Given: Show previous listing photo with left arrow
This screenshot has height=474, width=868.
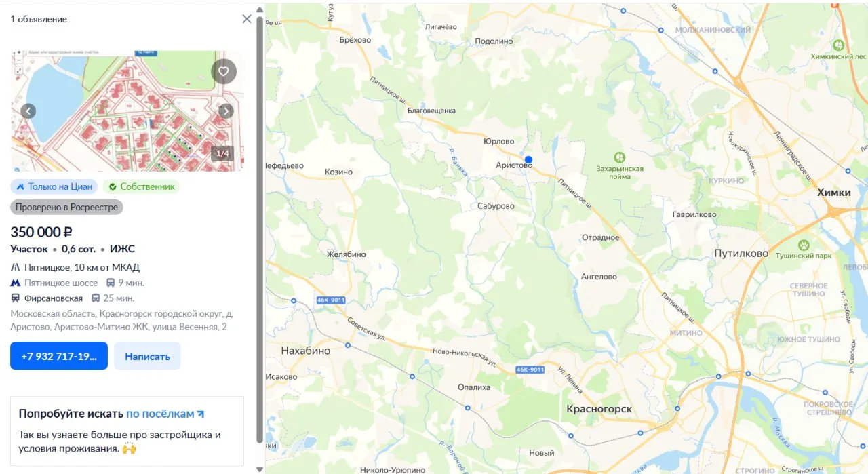Looking at the screenshot, I should click(x=28, y=111).
